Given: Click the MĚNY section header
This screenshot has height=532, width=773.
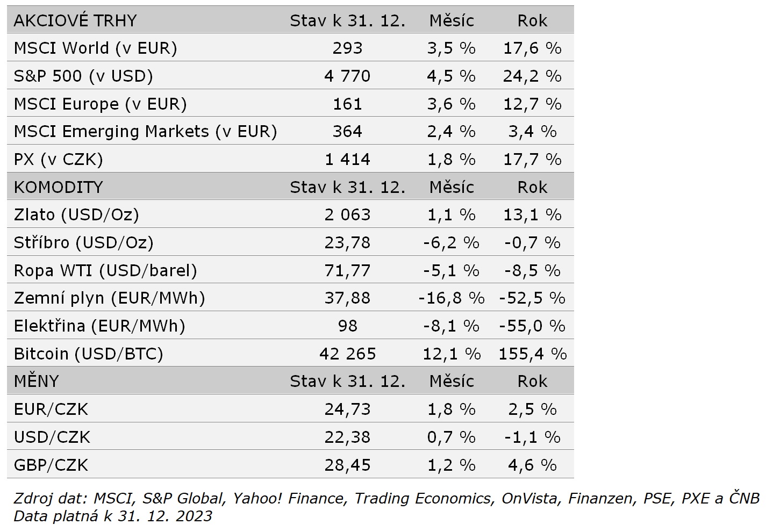Looking at the screenshot, I should 36,382.
